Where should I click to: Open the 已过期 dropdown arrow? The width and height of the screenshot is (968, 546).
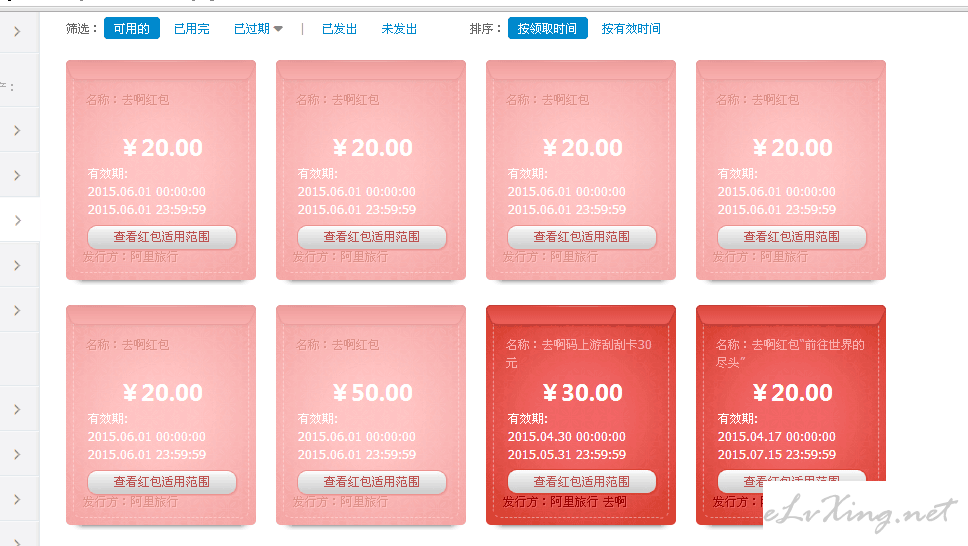pyautogui.click(x=278, y=29)
